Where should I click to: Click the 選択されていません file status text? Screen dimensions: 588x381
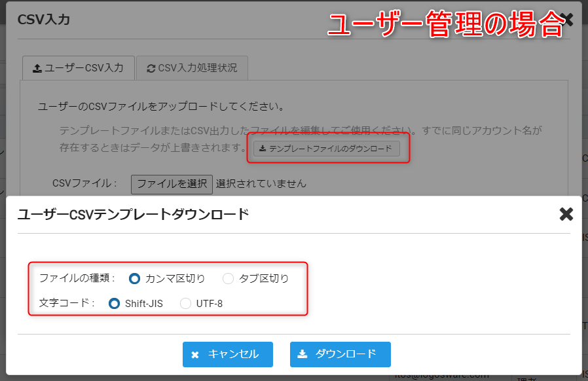pos(261,184)
